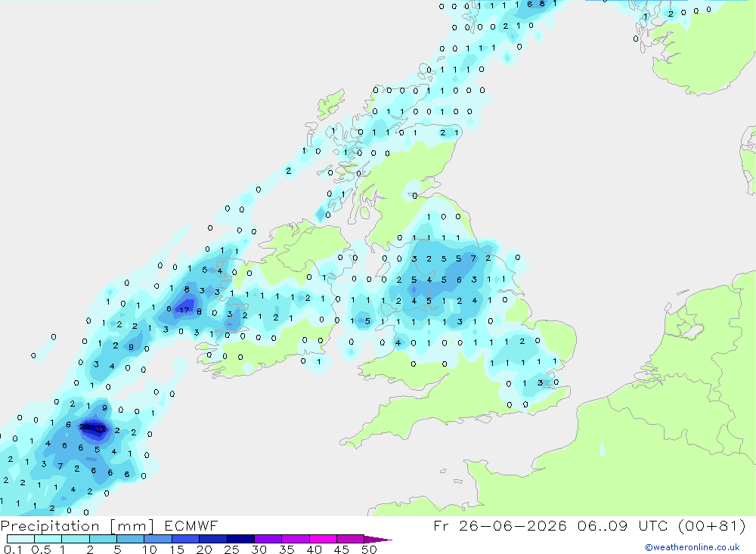The image size is (756, 554).
Task: Select the 30–35 mm legend color swatch
Action: coord(268,539)
